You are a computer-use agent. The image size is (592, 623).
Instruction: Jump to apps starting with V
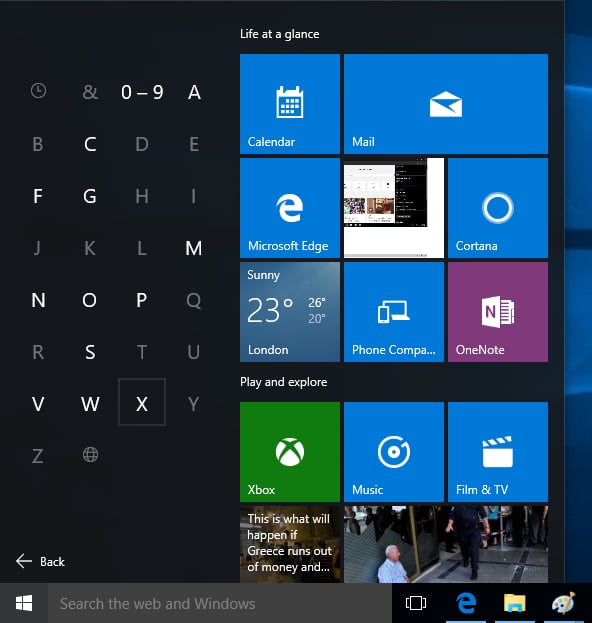[38, 404]
